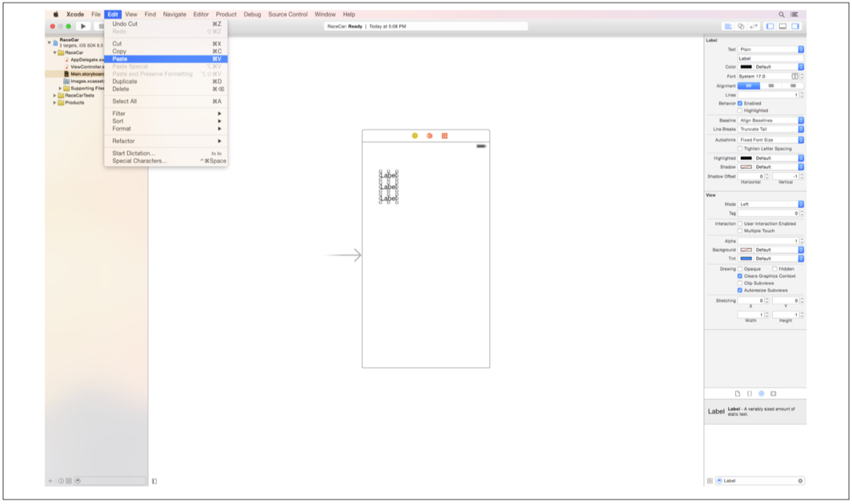Click the Run (play) button in toolbar

click(83, 26)
